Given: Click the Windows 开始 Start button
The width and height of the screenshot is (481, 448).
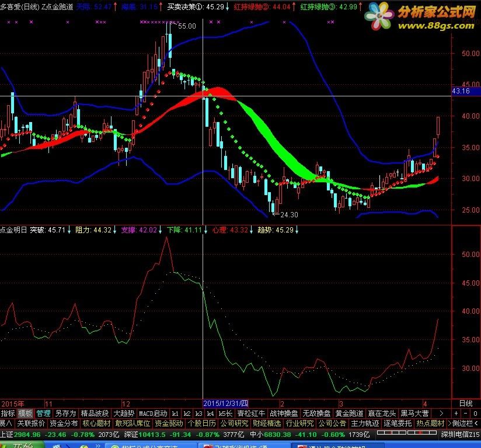Looking at the screenshot, I should (21, 445).
